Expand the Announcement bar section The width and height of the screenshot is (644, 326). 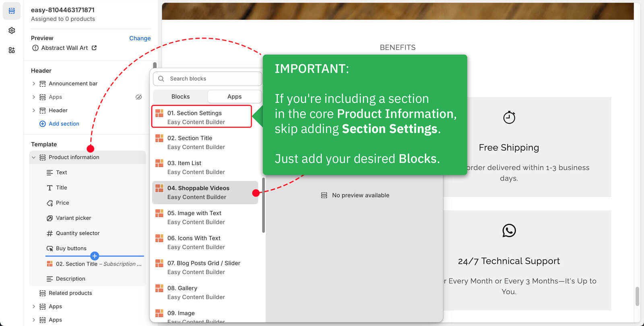[x=34, y=84]
